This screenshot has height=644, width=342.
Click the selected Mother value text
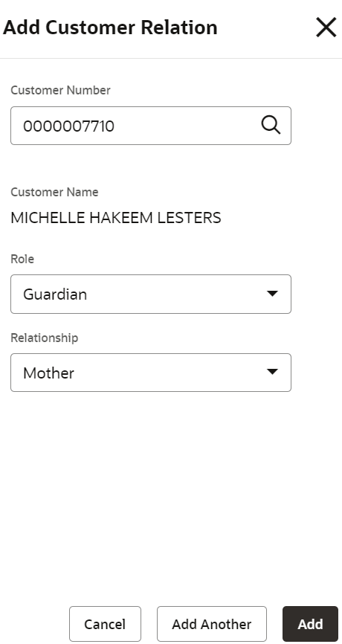[x=49, y=373]
